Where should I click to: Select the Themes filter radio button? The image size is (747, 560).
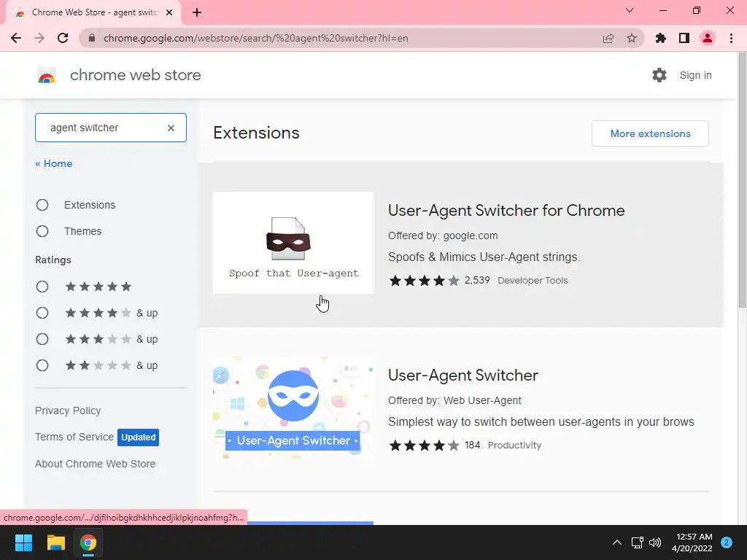pyautogui.click(x=42, y=231)
